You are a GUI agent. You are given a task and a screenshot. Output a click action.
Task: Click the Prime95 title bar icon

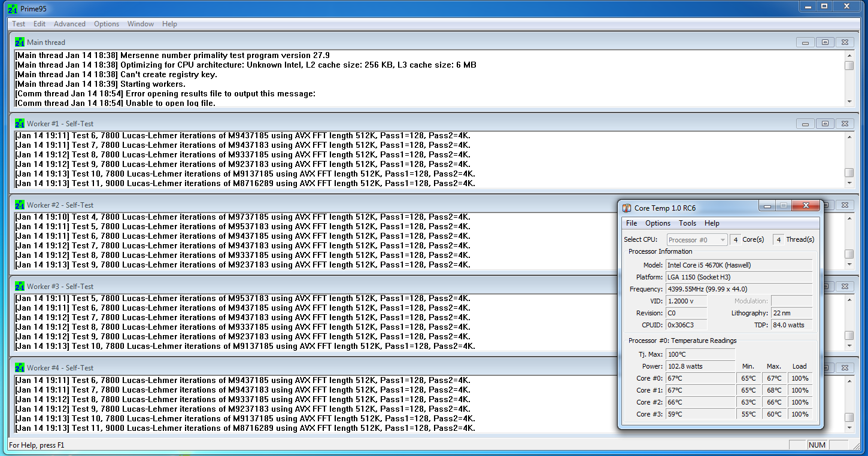coord(13,8)
